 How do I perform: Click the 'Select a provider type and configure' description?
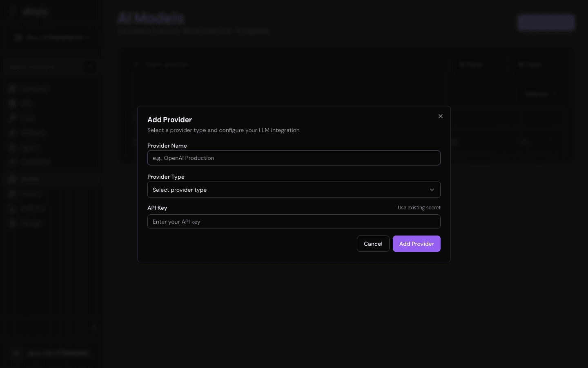pyautogui.click(x=223, y=130)
